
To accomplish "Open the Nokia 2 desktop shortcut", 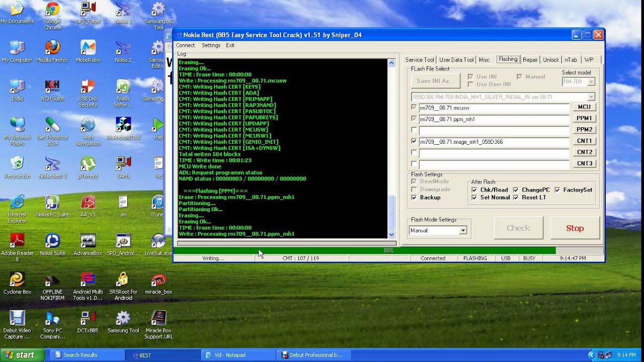I will tap(123, 51).
